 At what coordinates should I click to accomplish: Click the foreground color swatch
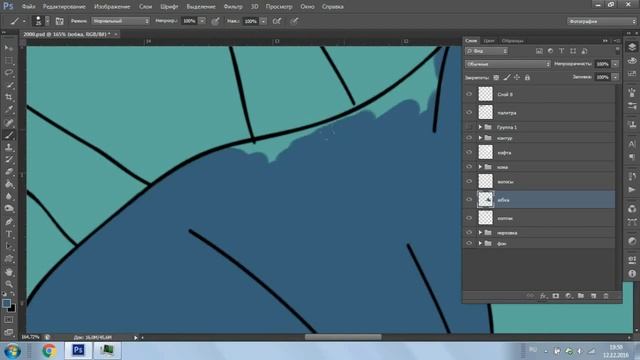6,303
